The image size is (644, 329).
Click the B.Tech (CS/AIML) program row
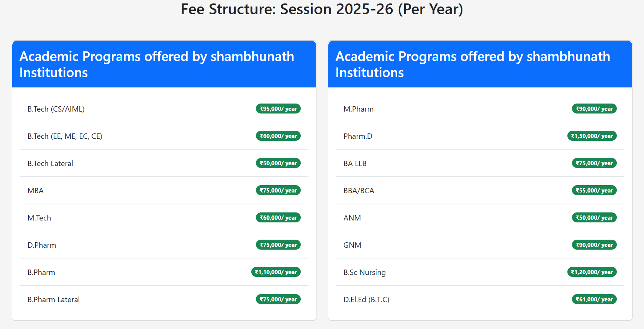pyautogui.click(x=56, y=109)
